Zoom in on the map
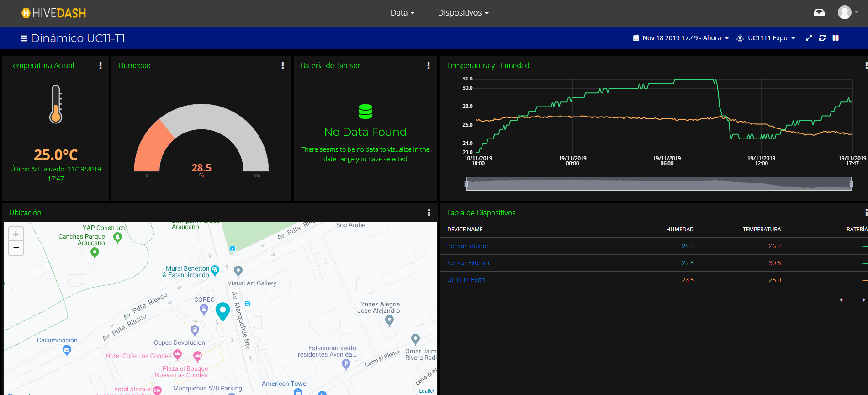 coord(16,234)
